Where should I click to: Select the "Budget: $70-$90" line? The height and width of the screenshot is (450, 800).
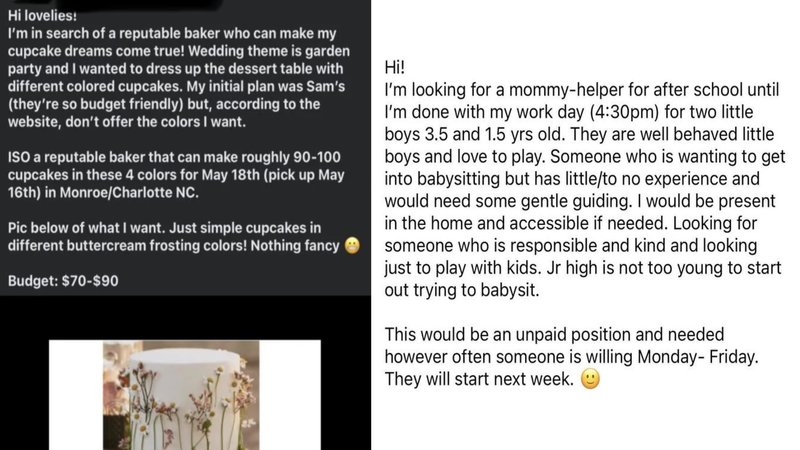62,281
